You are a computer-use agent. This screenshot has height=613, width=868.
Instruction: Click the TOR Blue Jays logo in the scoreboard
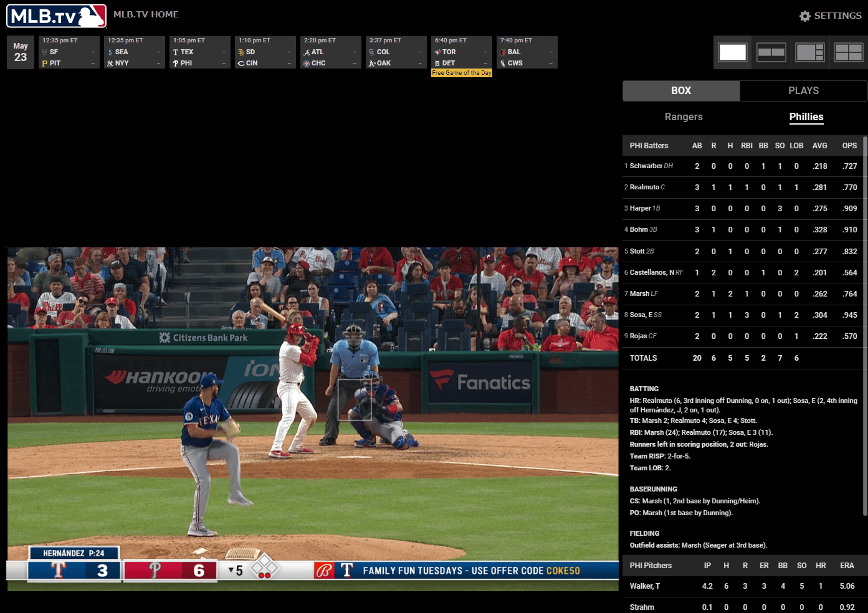coord(437,52)
